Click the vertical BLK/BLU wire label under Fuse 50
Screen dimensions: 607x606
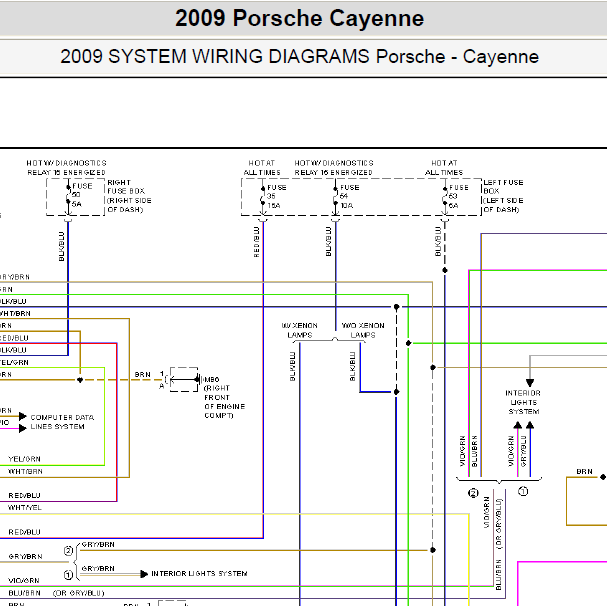pos(61,247)
